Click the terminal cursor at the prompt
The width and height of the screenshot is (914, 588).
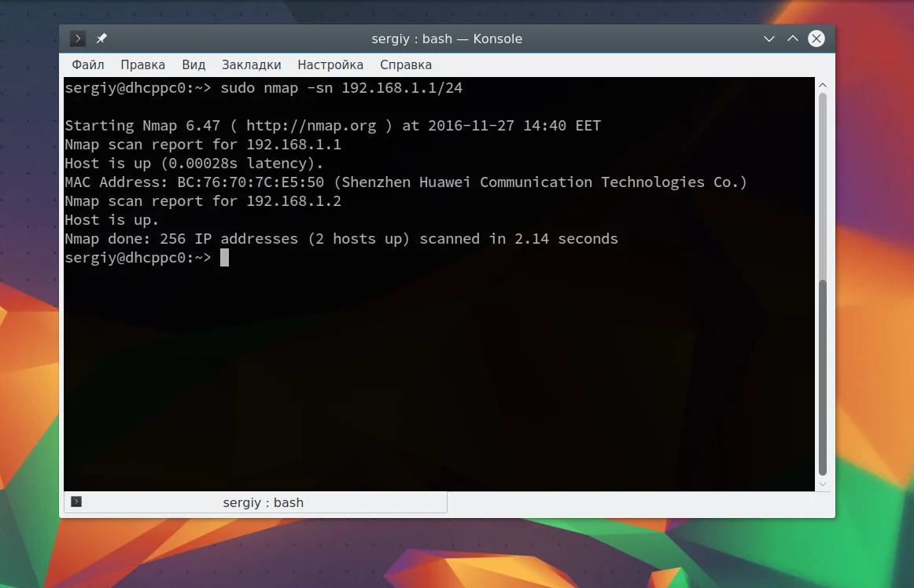(224, 258)
